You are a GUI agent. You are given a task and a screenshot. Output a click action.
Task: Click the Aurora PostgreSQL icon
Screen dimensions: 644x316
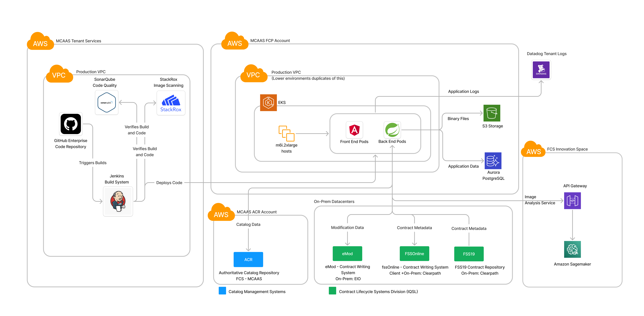[x=493, y=161]
